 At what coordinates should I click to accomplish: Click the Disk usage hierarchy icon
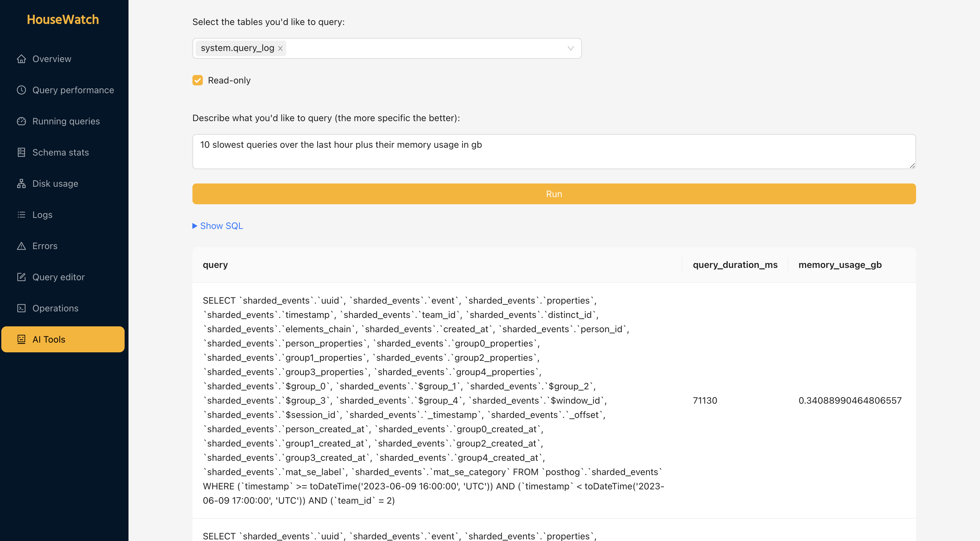21,183
